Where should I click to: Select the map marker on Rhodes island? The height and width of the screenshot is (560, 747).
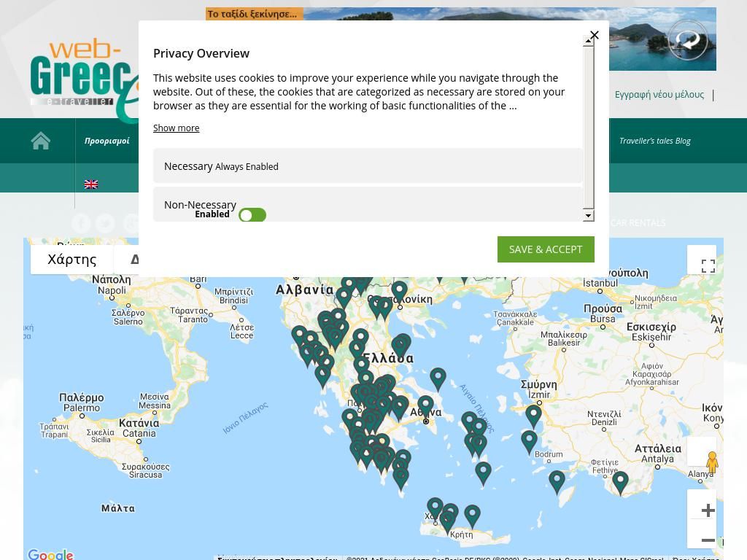point(557,481)
